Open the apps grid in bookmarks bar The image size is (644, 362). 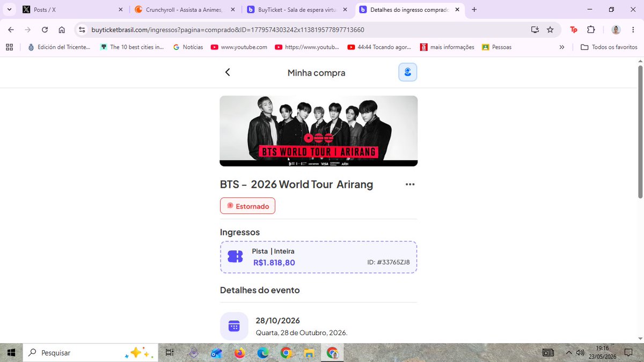click(x=9, y=47)
